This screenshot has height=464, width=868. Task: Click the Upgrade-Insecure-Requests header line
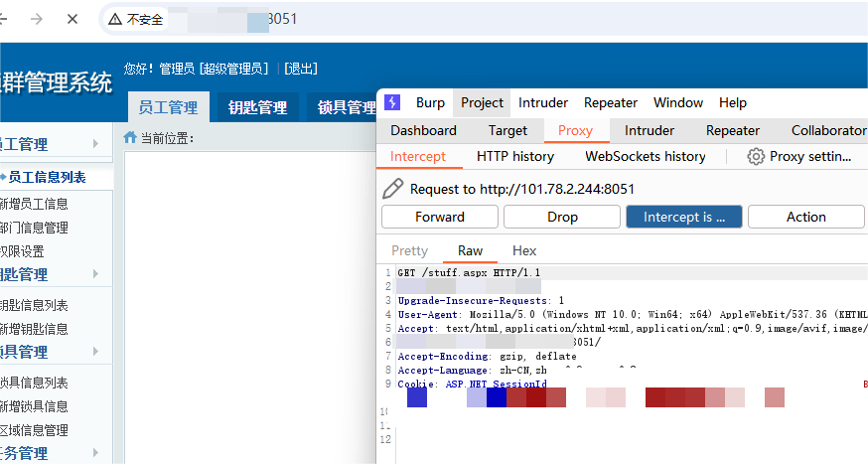point(481,301)
